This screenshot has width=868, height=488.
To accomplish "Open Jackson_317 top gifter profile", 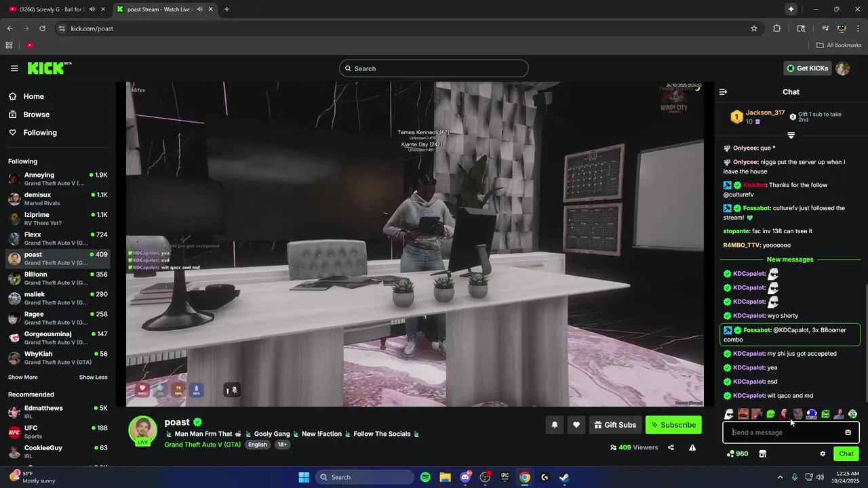I will pyautogui.click(x=765, y=113).
